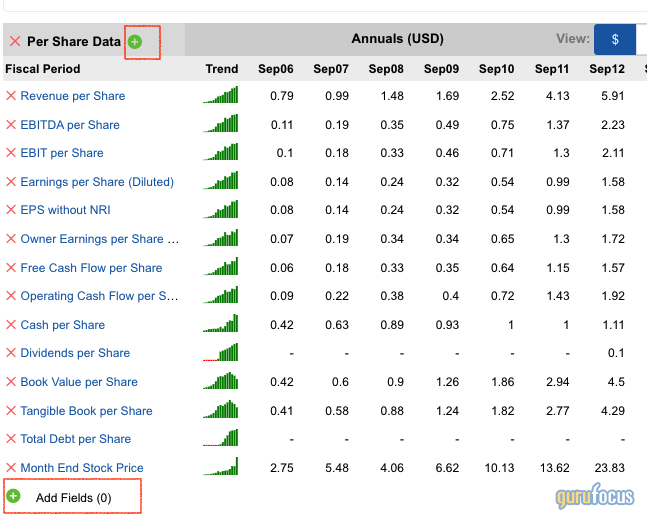Remove the Free Cash Flow per Share row
This screenshot has height=520, width=647.
11,267
